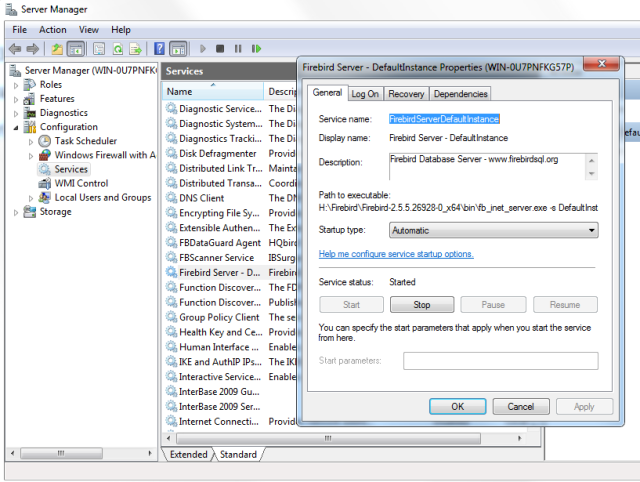Viewport: 640px width, 482px height.
Task: Click the services list horizontal scrollbar
Action: (328, 438)
